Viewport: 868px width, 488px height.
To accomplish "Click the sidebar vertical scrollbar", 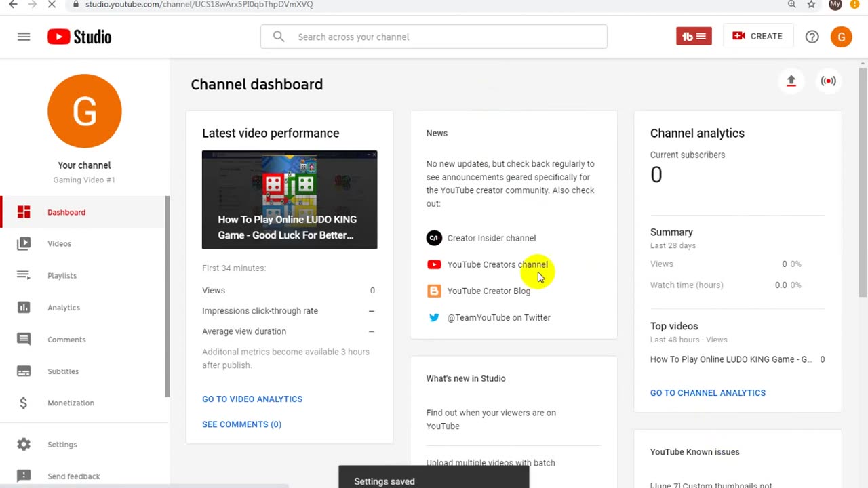I will 167,296.
